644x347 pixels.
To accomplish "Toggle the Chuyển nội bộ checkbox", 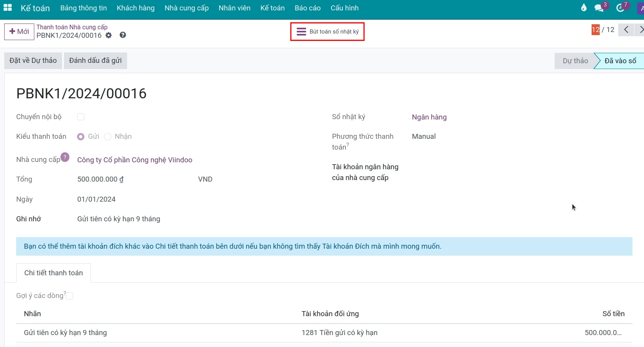I will (81, 117).
